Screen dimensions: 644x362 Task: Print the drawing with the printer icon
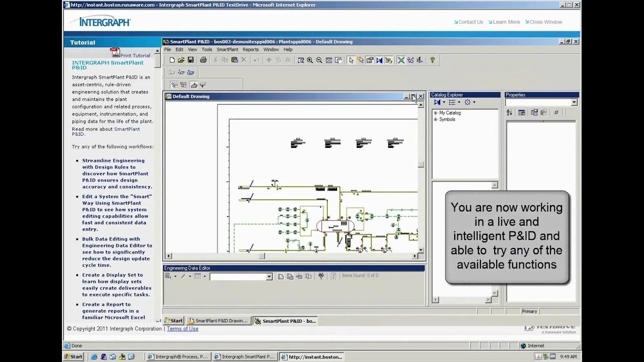[203, 60]
